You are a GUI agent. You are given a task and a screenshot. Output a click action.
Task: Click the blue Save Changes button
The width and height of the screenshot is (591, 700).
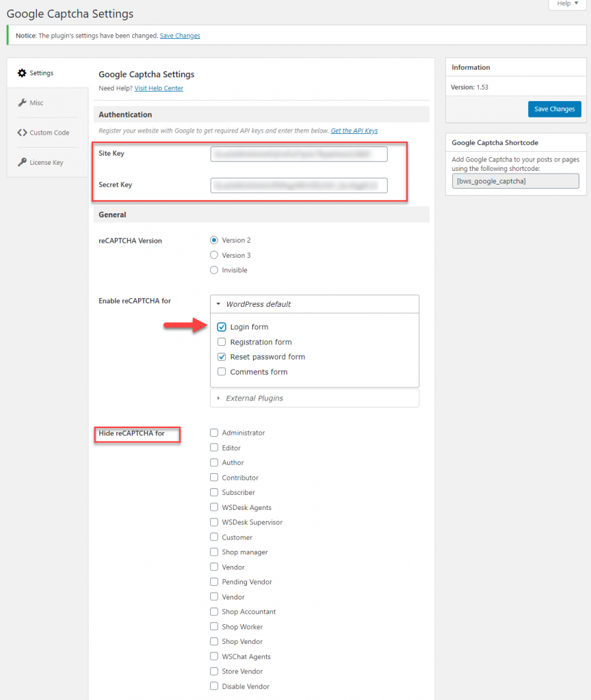point(554,109)
